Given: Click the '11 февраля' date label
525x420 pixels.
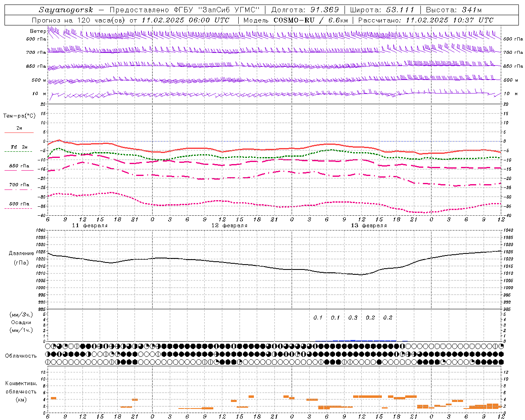Looking at the screenshot, I should tap(90, 226).
